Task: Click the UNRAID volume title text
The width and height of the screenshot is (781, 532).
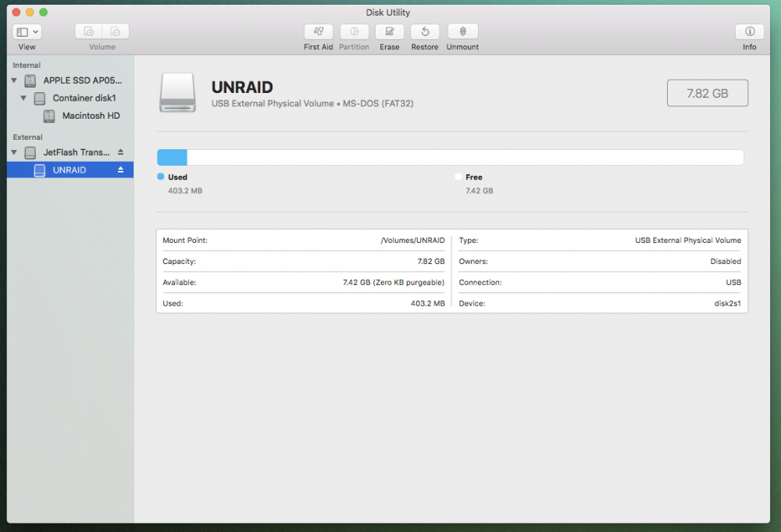Action: pyautogui.click(x=242, y=87)
